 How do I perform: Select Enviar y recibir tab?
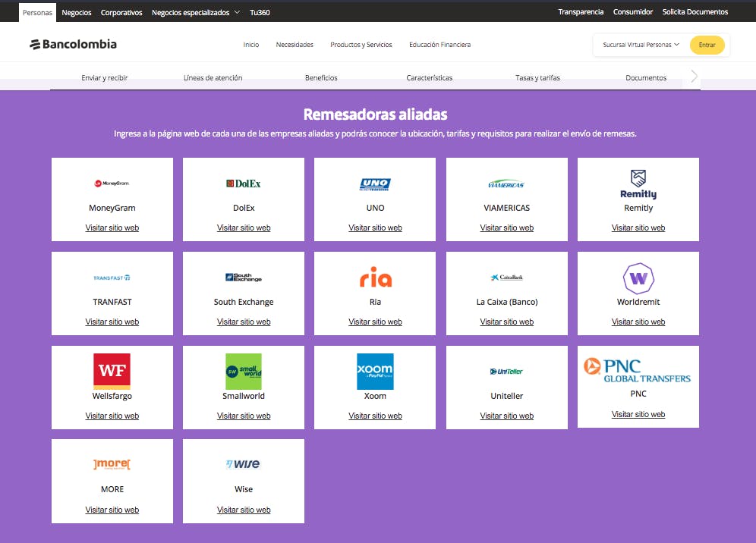(104, 77)
